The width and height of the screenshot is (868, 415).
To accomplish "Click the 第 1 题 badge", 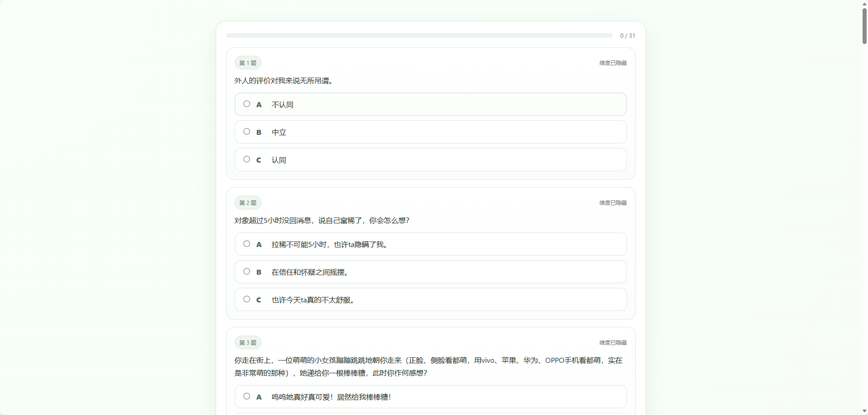I will 248,63.
